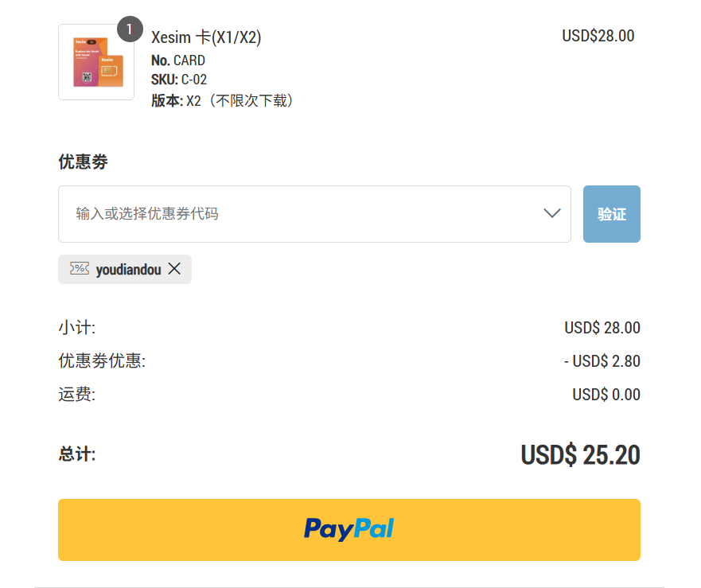Click the youdiandou coupon code label
The image size is (701, 588).
[128, 270]
